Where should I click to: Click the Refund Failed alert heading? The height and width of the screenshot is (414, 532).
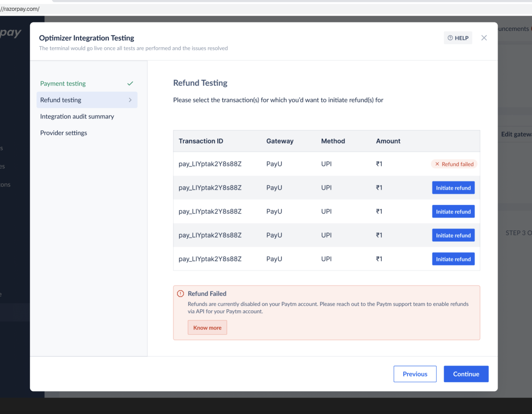point(207,294)
